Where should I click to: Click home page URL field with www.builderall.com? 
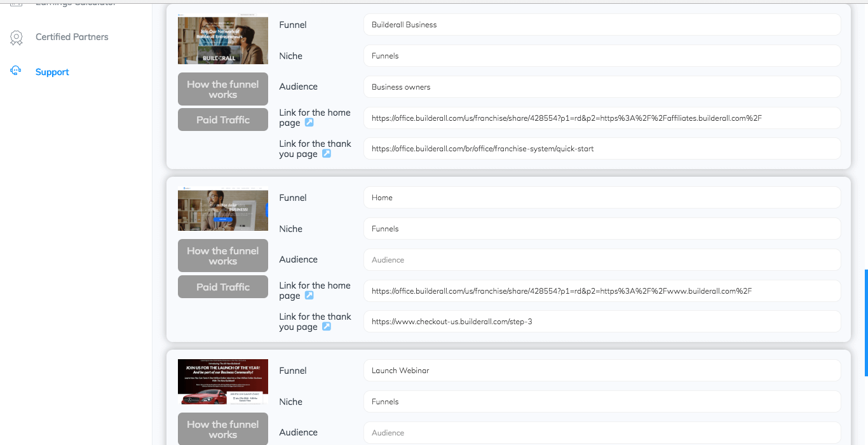click(602, 291)
